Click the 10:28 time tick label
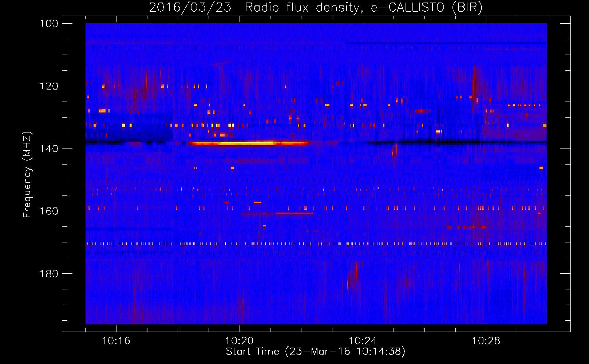This screenshot has width=589, height=364. 486,341
